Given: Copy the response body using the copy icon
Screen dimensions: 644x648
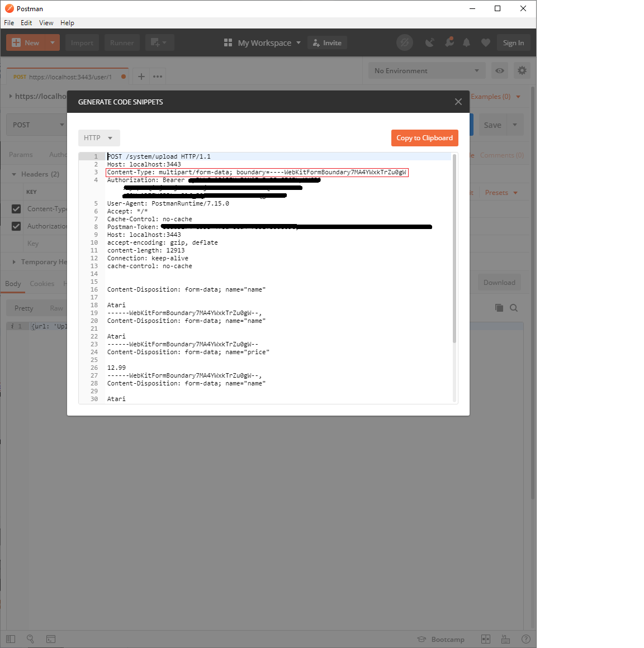Looking at the screenshot, I should [x=499, y=308].
